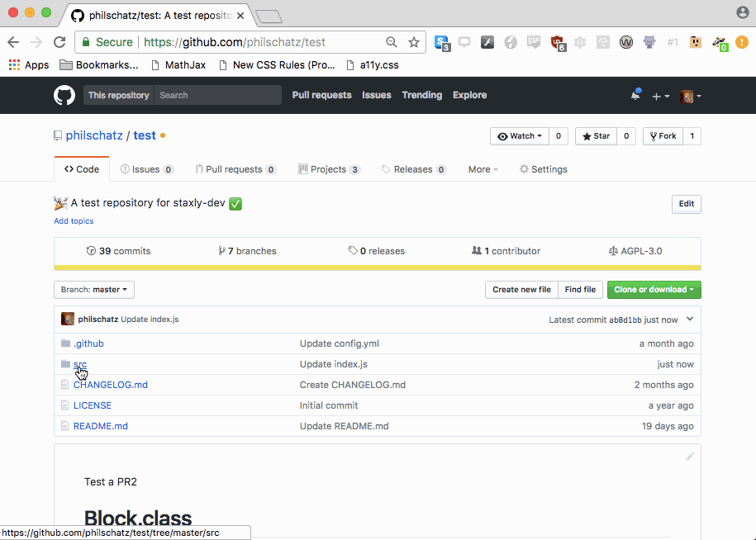This screenshot has width=756, height=540.
Task: Open the CHANGELOG.md file
Action: (111, 385)
